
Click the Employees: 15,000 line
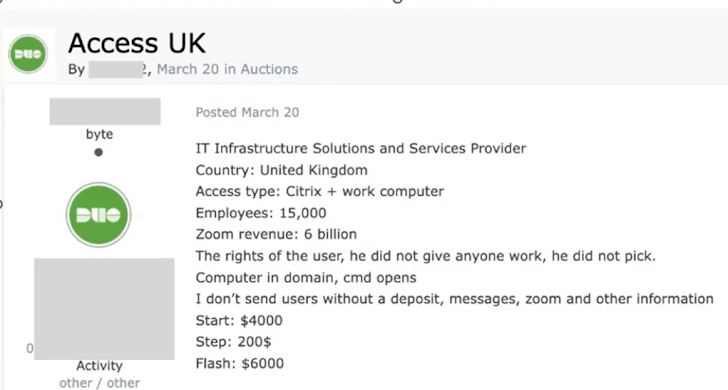point(261,213)
